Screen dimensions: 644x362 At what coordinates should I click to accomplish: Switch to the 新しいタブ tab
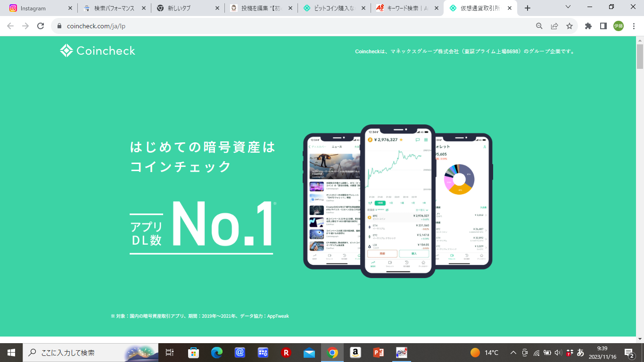tap(188, 8)
